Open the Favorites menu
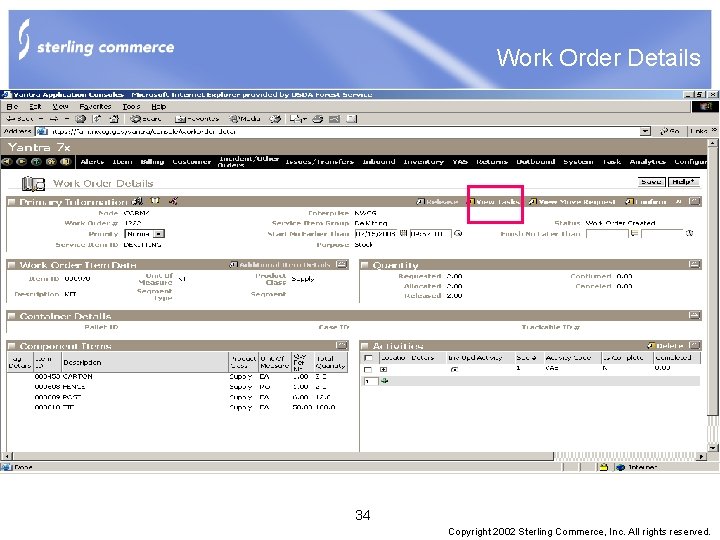The height and width of the screenshot is (540, 720). pos(95,107)
